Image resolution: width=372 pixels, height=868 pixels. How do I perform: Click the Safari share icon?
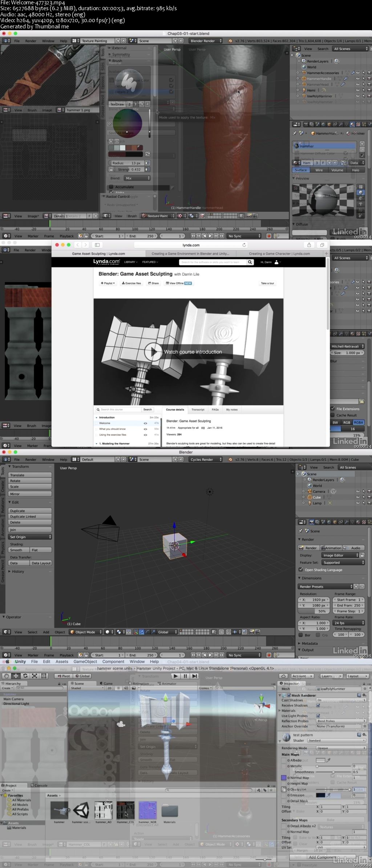[x=309, y=245]
